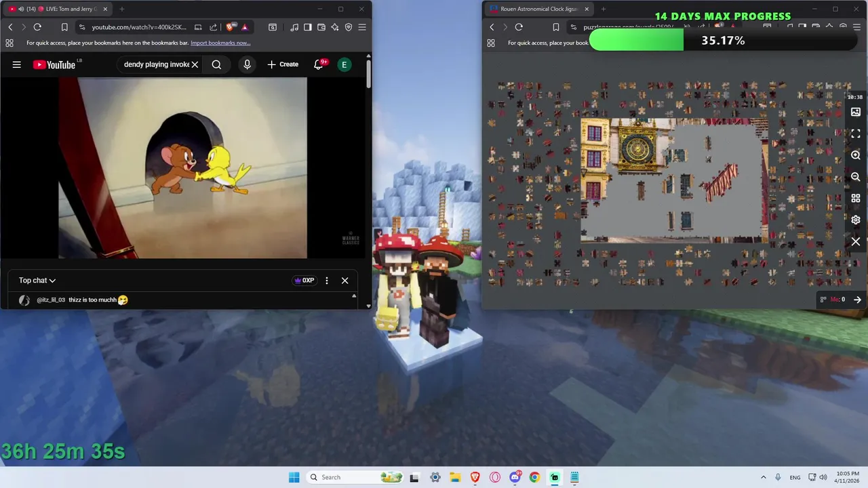Toggle the browser sidebar panel in YouTube window

pos(308,27)
